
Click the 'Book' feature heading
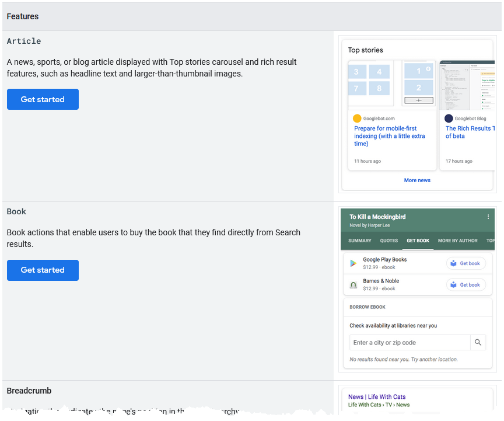click(x=16, y=211)
